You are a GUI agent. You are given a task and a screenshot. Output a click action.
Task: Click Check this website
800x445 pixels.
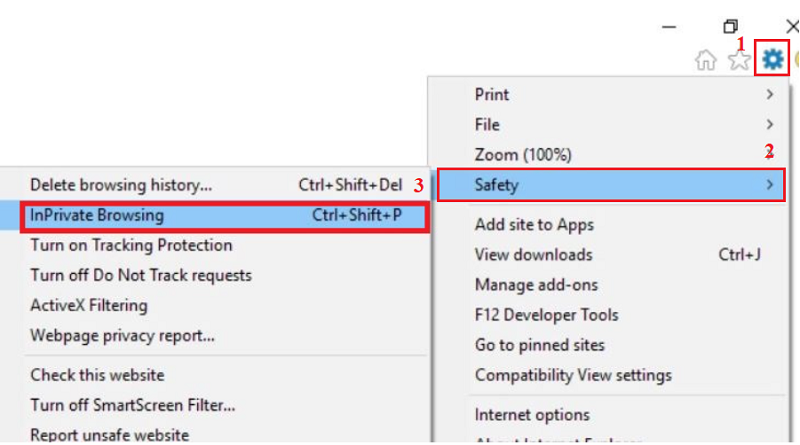pos(97,375)
